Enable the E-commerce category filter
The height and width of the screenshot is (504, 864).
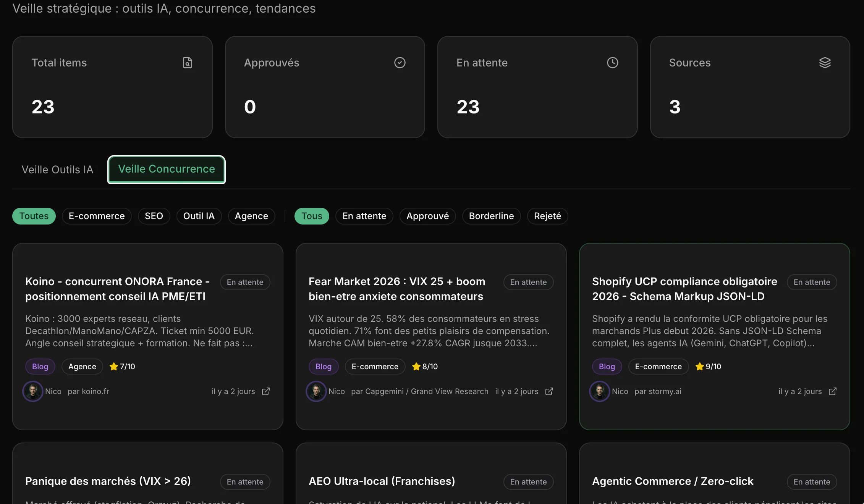click(97, 216)
